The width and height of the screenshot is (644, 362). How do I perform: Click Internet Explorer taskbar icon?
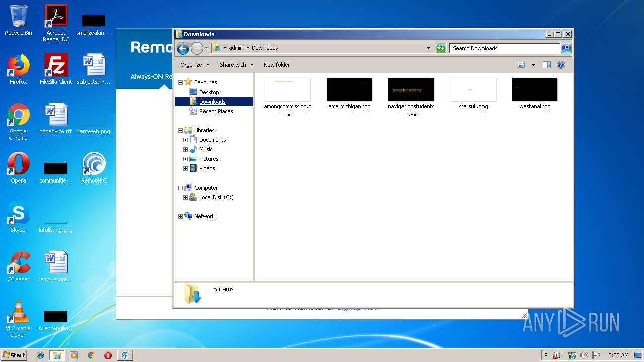coord(40,355)
